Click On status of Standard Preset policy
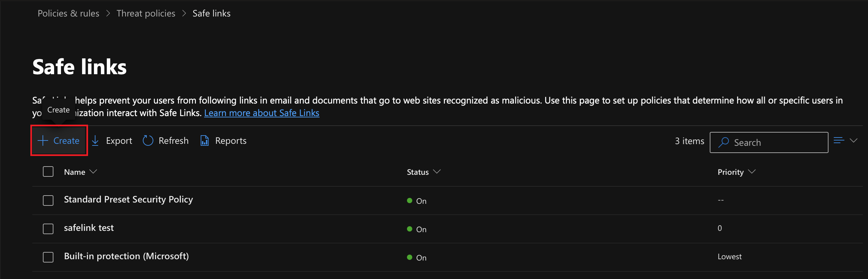The image size is (868, 279). coord(421,201)
